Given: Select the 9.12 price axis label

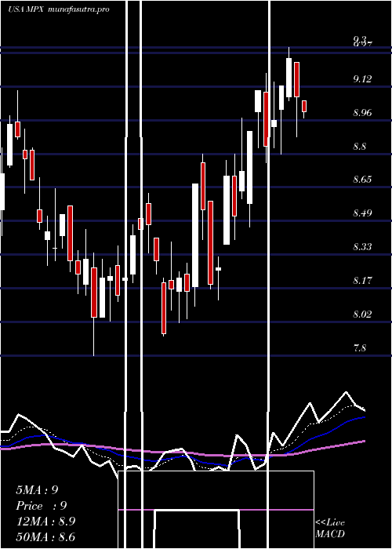Looking at the screenshot, I should click(x=362, y=79).
